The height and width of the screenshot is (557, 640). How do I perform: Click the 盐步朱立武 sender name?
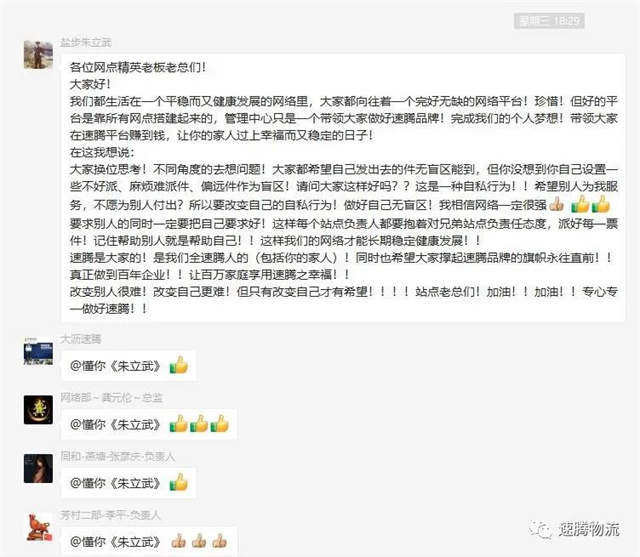86,42
